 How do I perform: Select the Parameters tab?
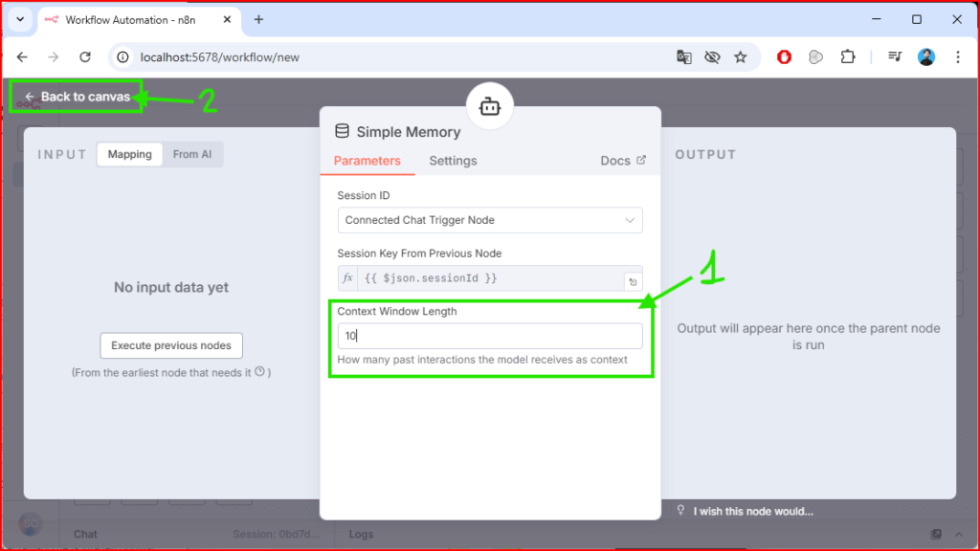367,161
